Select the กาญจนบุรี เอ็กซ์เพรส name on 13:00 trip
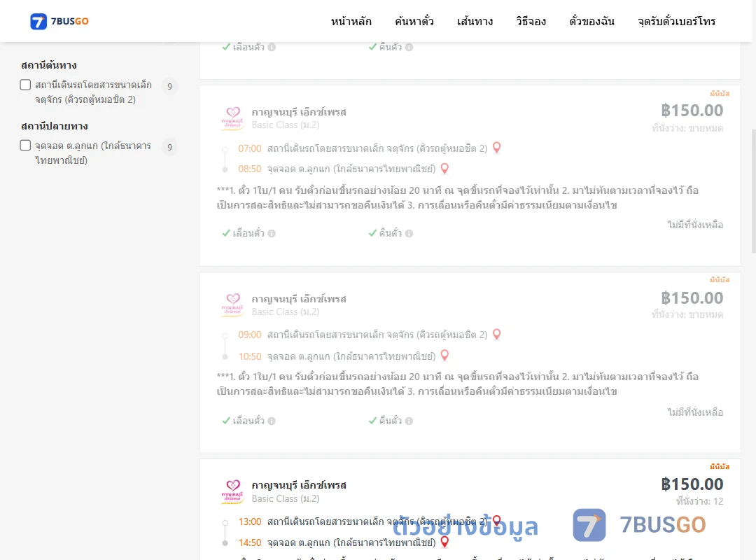 click(299, 485)
